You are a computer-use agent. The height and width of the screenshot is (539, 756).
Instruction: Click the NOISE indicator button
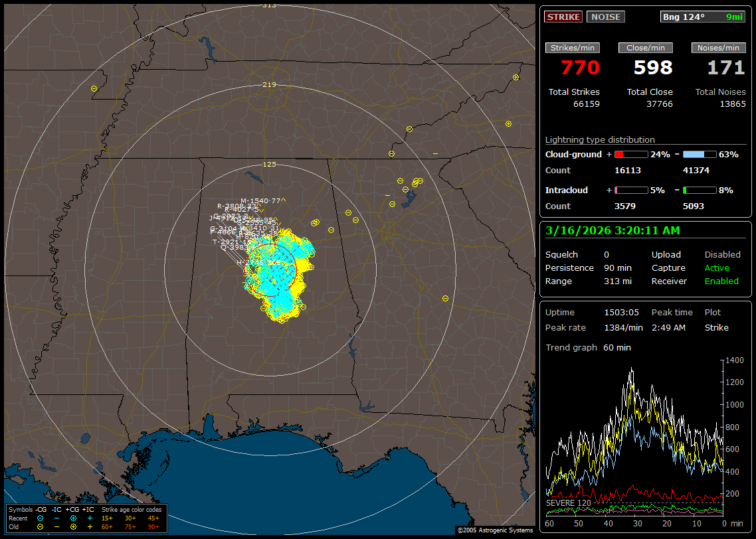(605, 17)
